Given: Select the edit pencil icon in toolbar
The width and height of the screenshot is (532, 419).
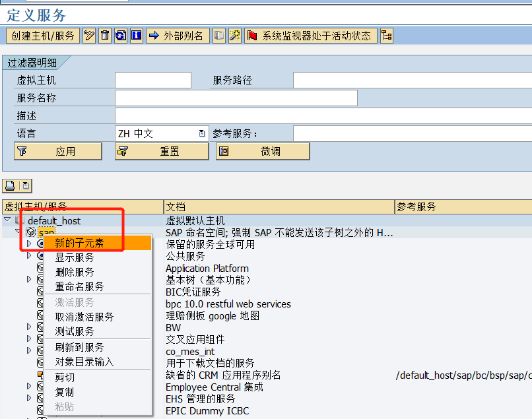Looking at the screenshot, I should (90, 36).
